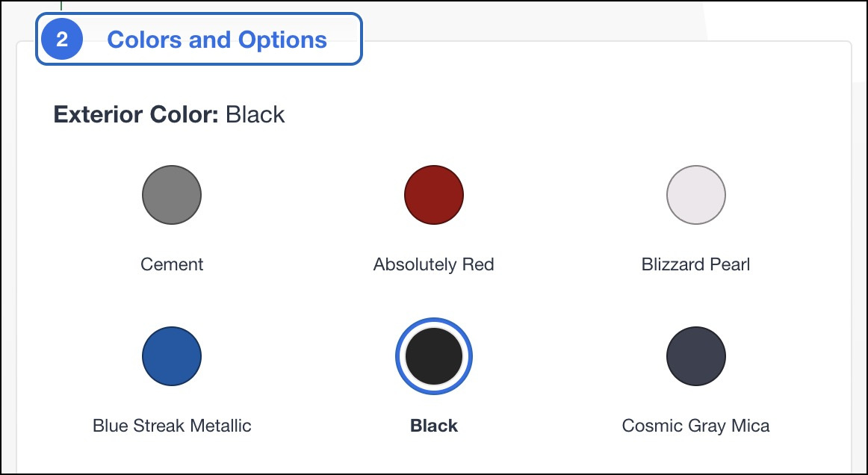Click the step 2 number badge
Screen dimensions: 868x475
pos(62,40)
